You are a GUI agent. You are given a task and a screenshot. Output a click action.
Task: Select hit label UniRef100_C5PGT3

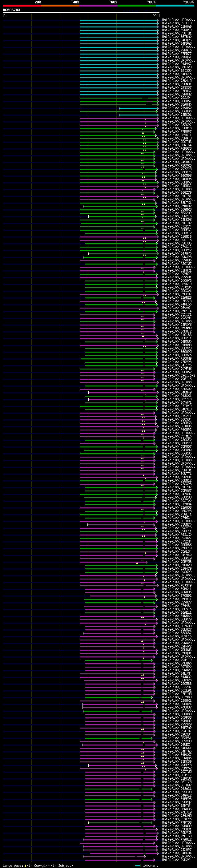click(177, 138)
